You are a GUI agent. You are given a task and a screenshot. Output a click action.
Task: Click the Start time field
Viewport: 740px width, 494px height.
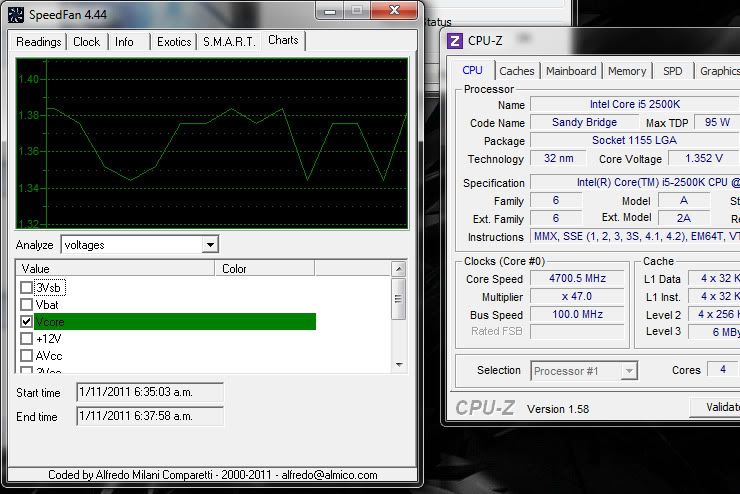[150, 392]
